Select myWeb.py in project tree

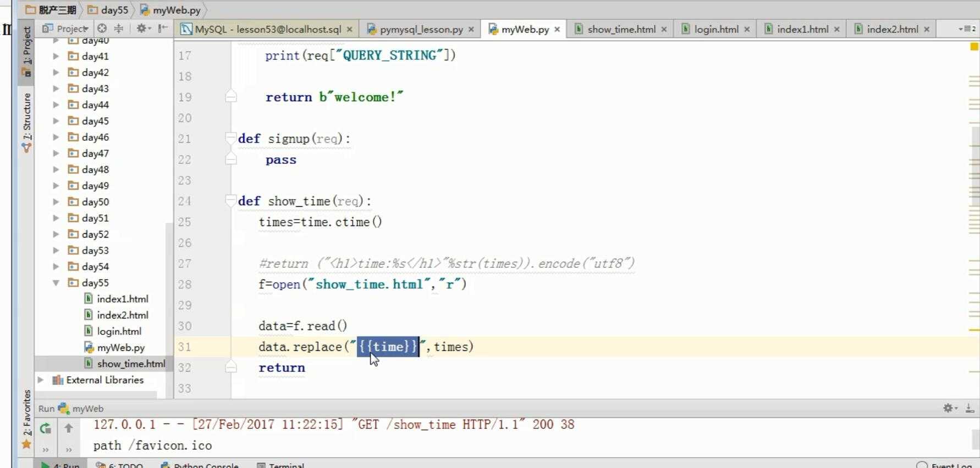point(114,348)
